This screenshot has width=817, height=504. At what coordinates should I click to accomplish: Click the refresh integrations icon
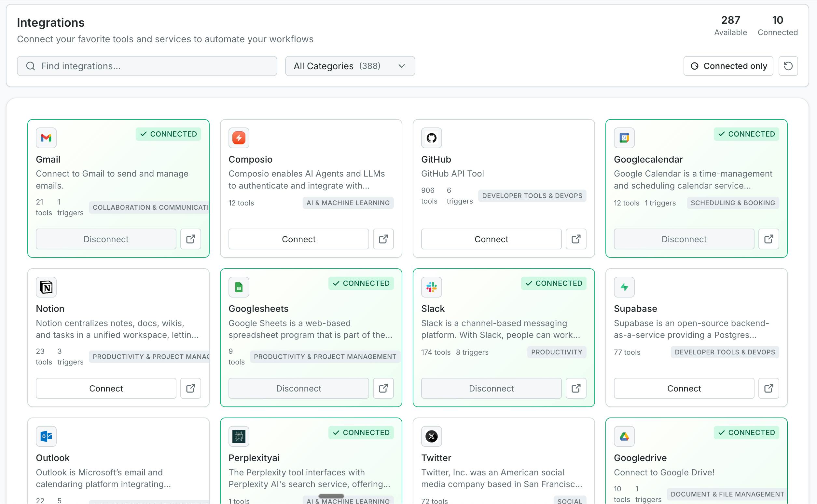[x=788, y=66]
